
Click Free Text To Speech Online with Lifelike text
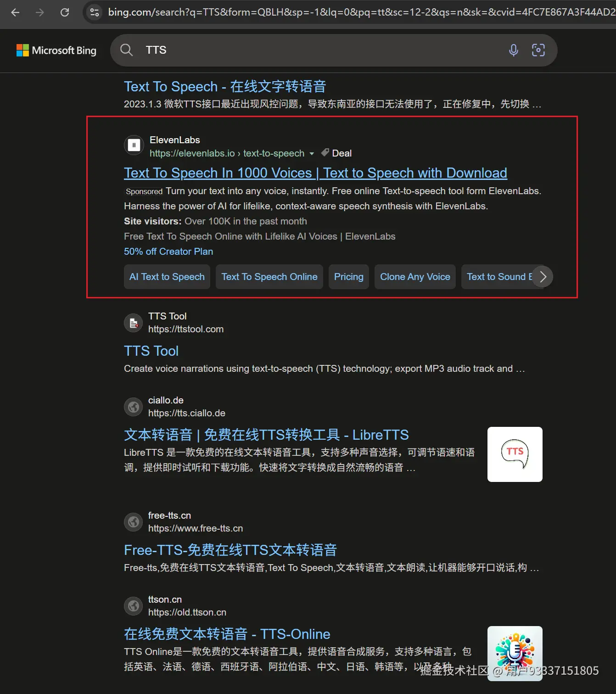click(x=259, y=236)
